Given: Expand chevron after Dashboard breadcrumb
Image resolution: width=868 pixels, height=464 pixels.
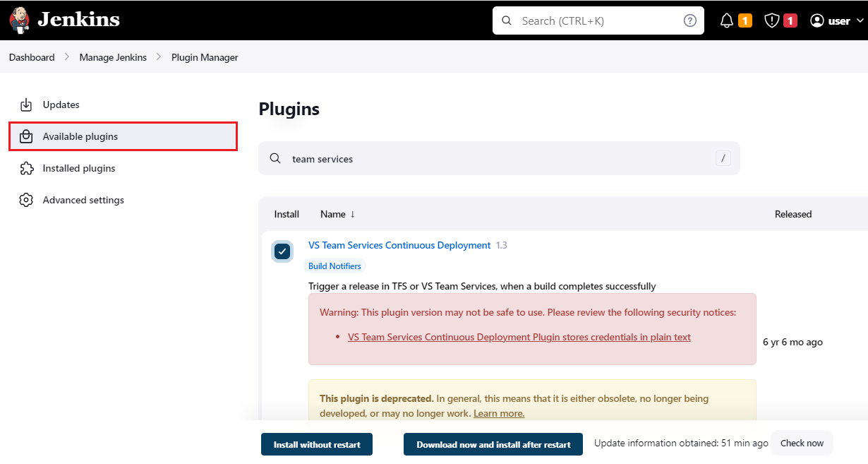Looking at the screenshot, I should point(67,57).
